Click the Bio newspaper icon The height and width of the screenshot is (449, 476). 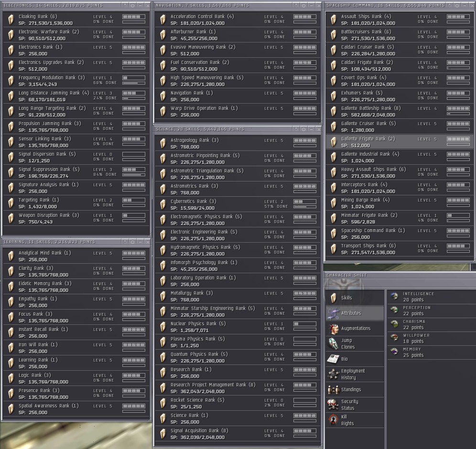(x=333, y=359)
